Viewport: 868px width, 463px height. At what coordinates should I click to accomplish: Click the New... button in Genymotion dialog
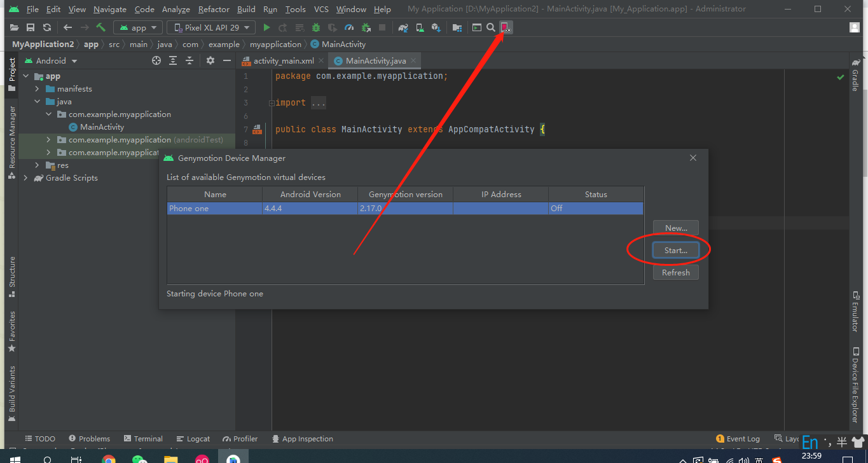(676, 228)
